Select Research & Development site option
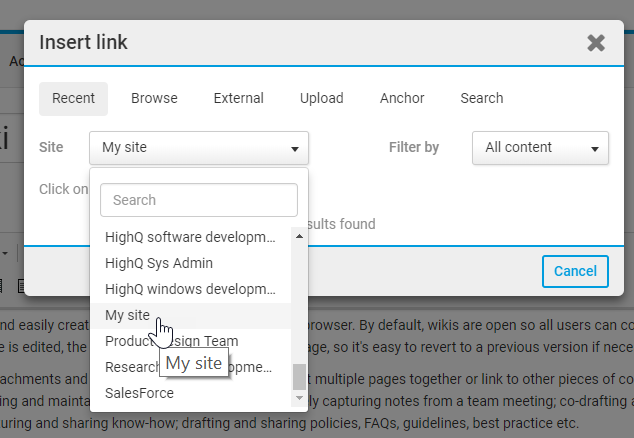The image size is (634, 438). pyautogui.click(x=130, y=367)
